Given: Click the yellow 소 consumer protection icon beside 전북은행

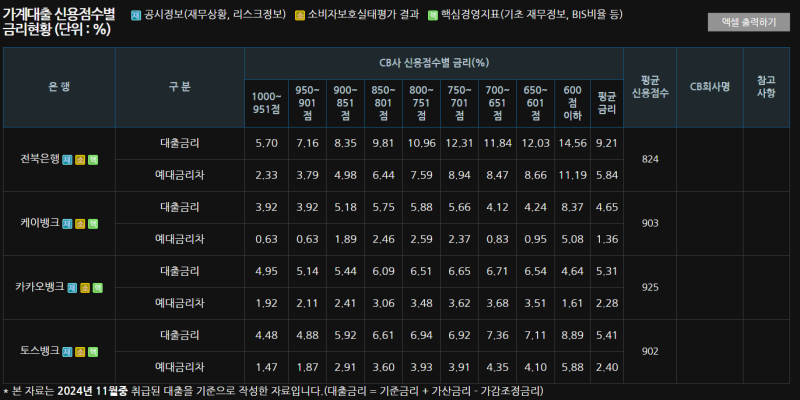Looking at the screenshot, I should click(80, 159).
